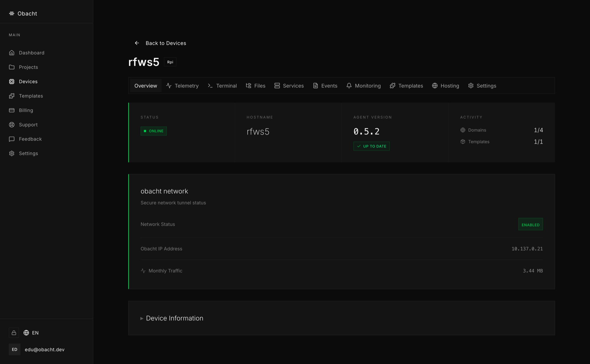
Task: Click the 3.44 MB monthly traffic value
Action: [533, 271]
